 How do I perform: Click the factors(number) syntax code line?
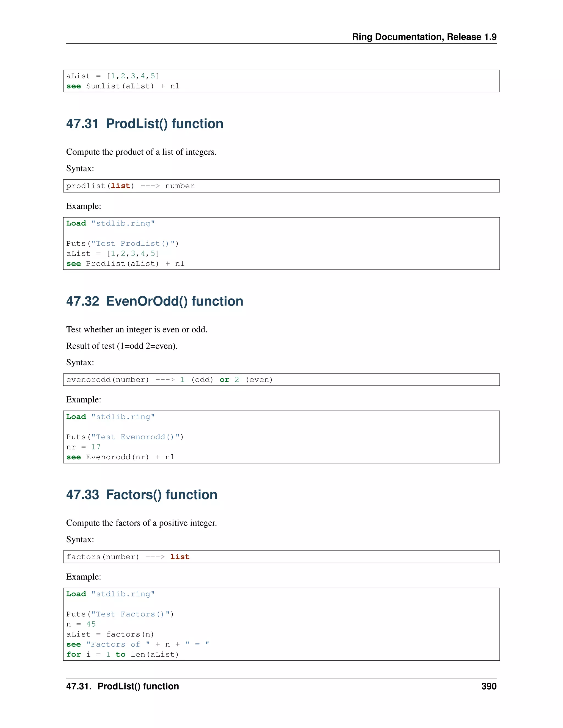click(128, 557)
